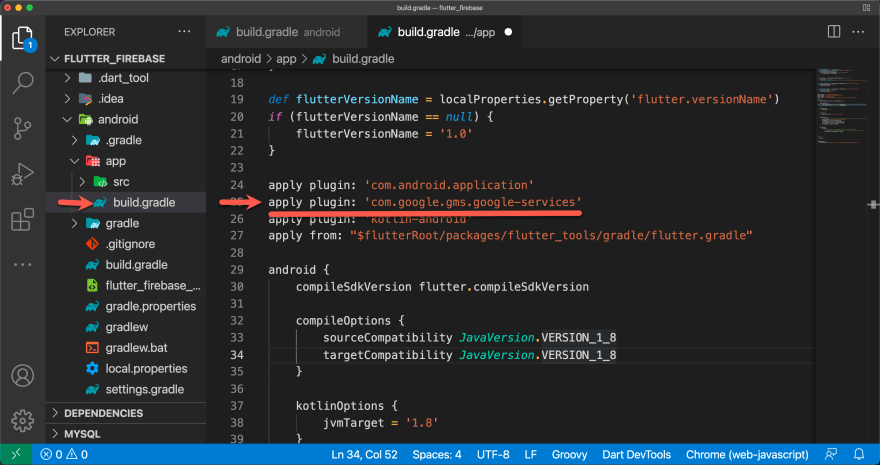Click the app breadcrumb segment
The image size is (880, 465).
(x=286, y=59)
